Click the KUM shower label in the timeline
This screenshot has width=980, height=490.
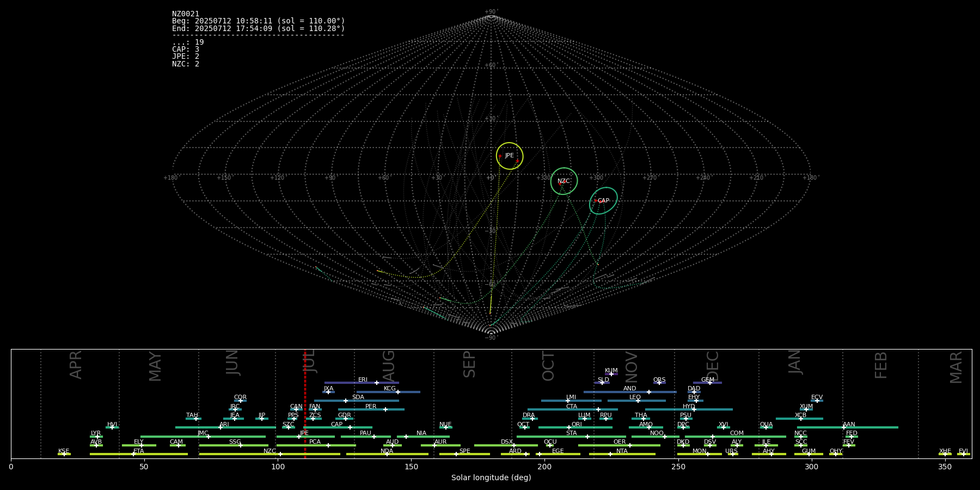tap(611, 371)
